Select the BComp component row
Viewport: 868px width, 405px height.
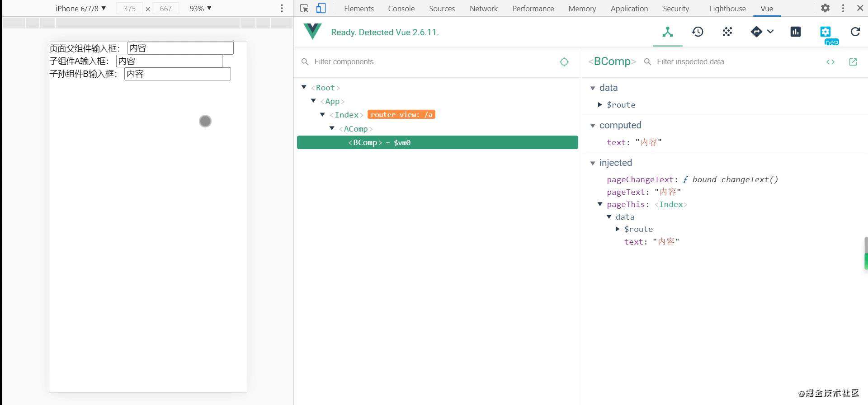437,142
